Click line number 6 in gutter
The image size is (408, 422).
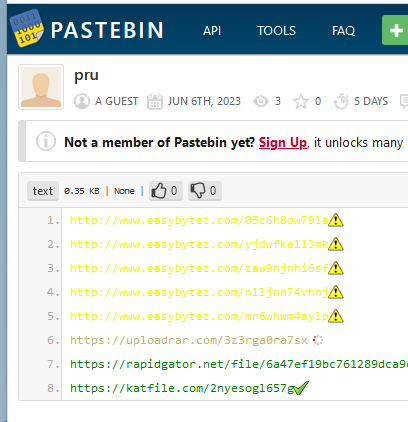pos(53,340)
